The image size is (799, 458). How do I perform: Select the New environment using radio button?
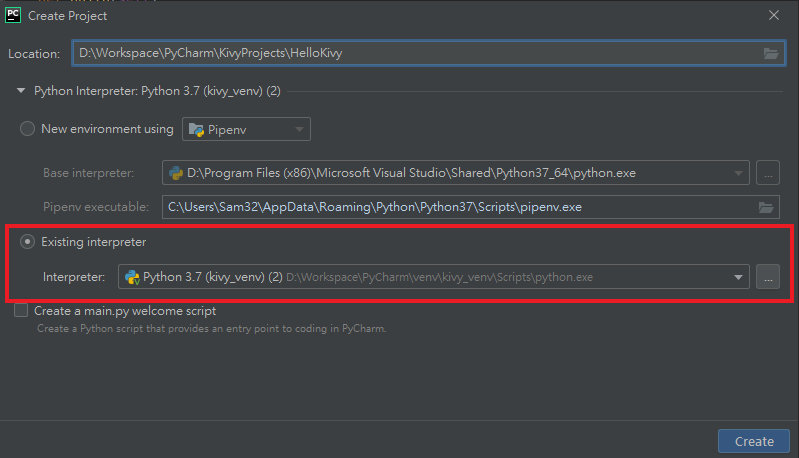tap(27, 129)
